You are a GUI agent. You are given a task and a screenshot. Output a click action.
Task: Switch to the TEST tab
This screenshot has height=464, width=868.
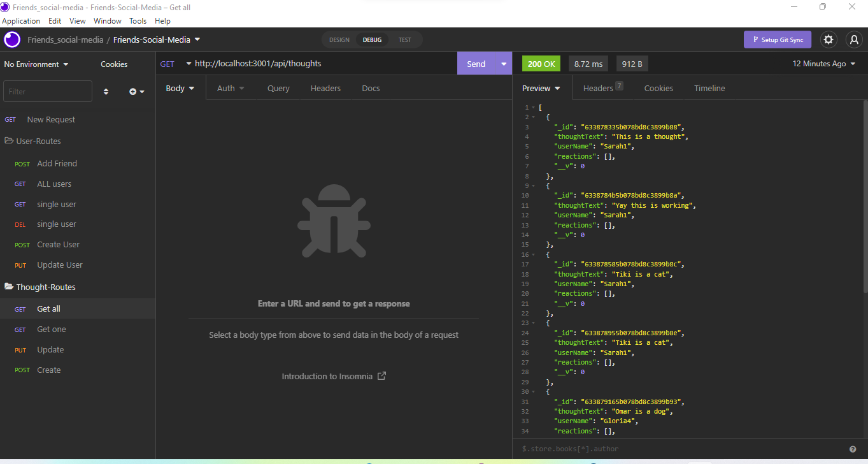[405, 39]
